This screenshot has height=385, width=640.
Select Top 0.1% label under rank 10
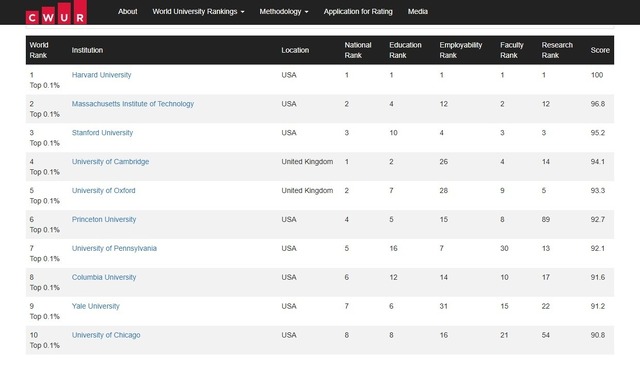[45, 345]
